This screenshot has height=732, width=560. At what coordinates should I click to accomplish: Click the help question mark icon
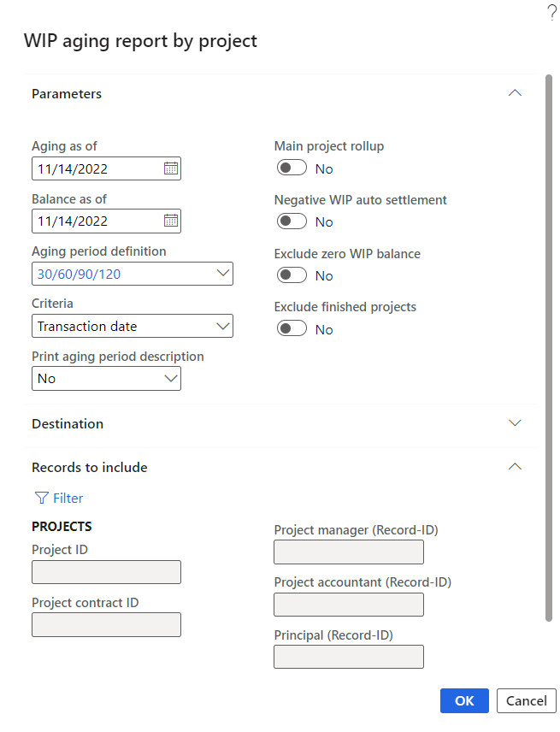(551, 12)
